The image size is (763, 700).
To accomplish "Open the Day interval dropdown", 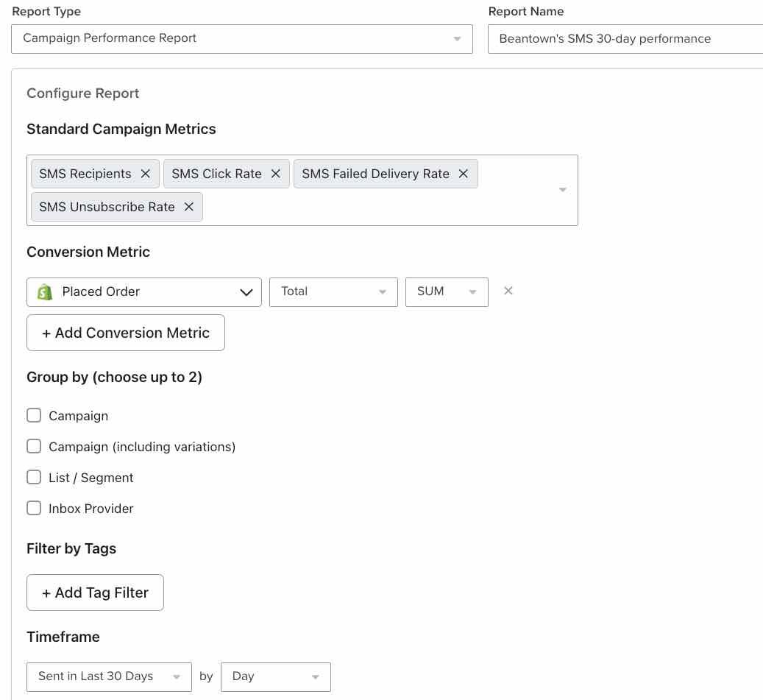I will [x=315, y=676].
